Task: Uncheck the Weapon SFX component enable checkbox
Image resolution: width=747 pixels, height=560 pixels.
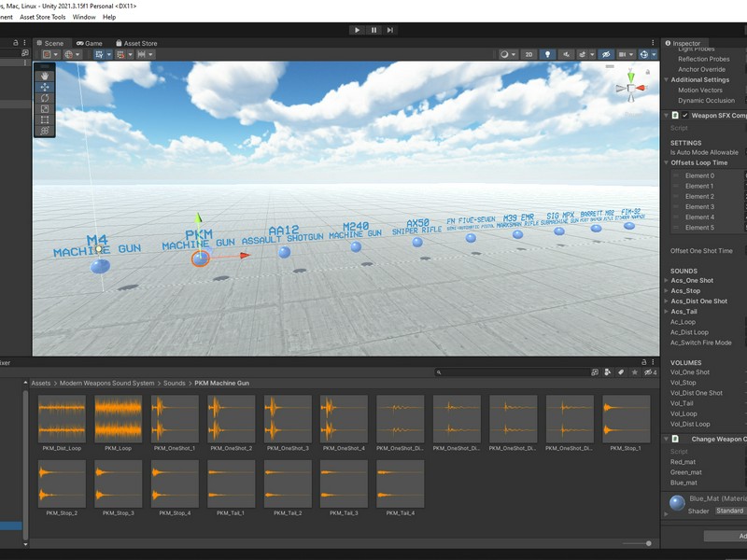Action: coord(685,115)
